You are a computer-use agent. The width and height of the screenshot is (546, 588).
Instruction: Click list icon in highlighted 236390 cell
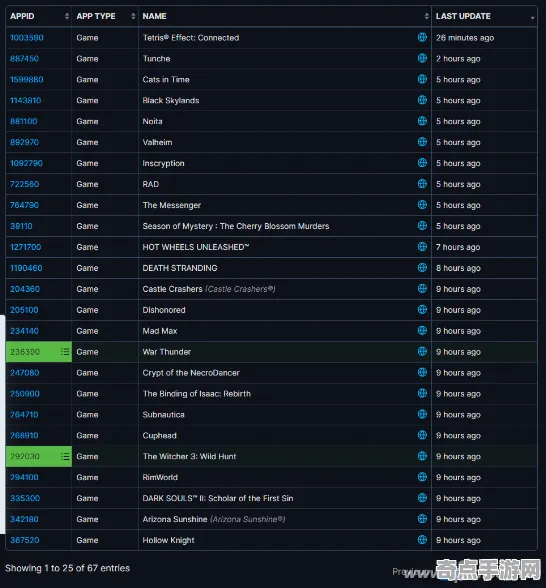[65, 352]
